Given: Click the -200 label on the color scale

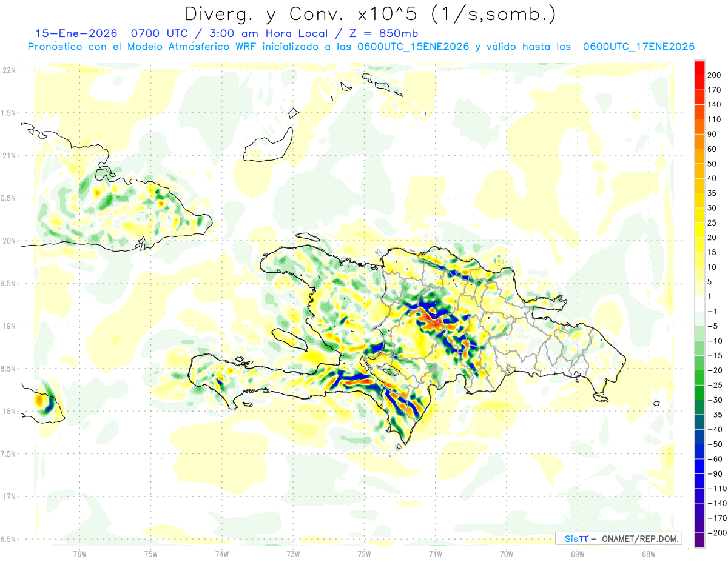Looking at the screenshot, I should (716, 533).
